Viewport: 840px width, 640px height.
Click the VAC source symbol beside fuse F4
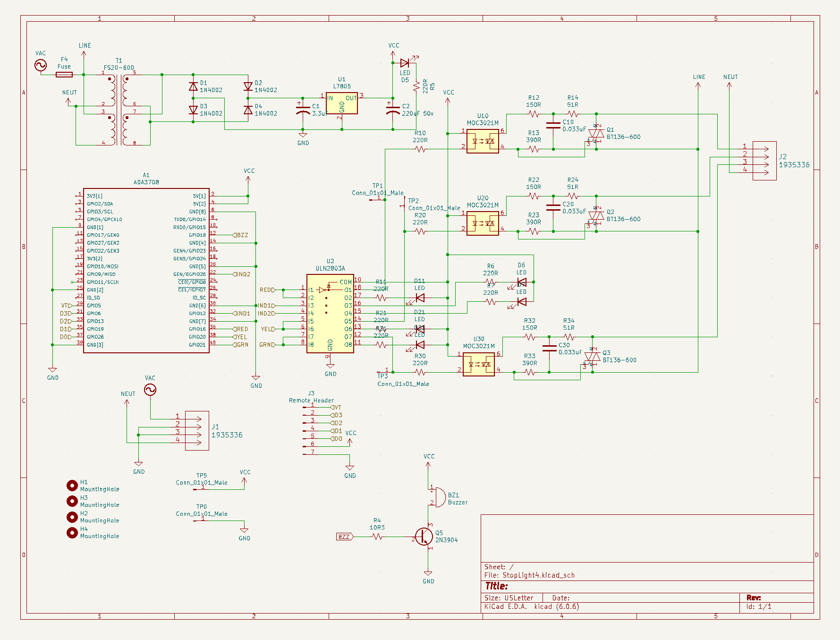click(x=41, y=65)
